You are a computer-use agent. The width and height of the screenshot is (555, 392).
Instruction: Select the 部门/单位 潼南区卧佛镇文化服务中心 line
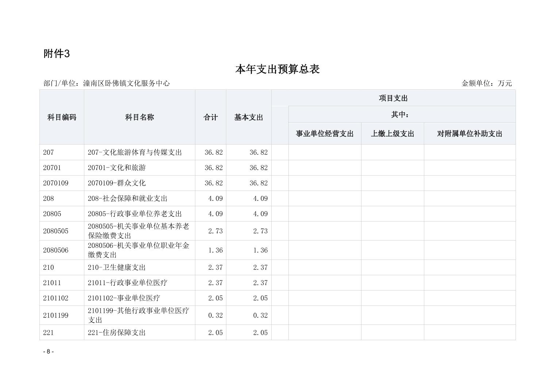107,83
